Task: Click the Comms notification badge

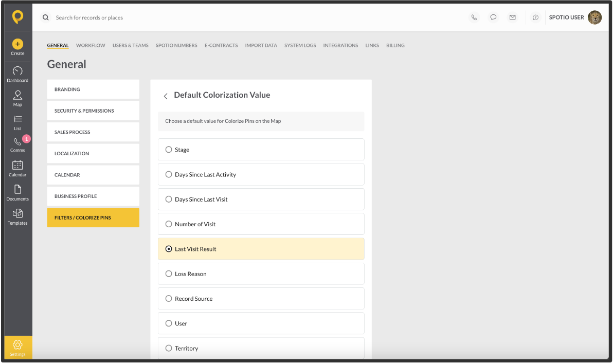Action: [x=26, y=139]
